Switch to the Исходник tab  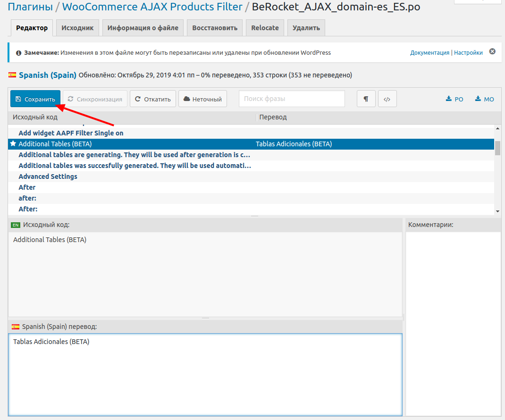click(77, 28)
